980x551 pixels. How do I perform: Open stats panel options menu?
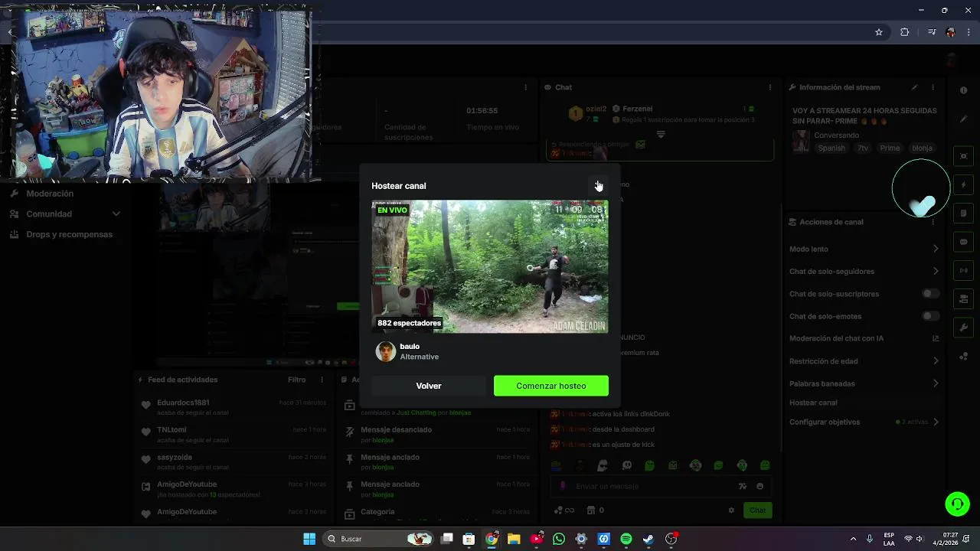(525, 87)
